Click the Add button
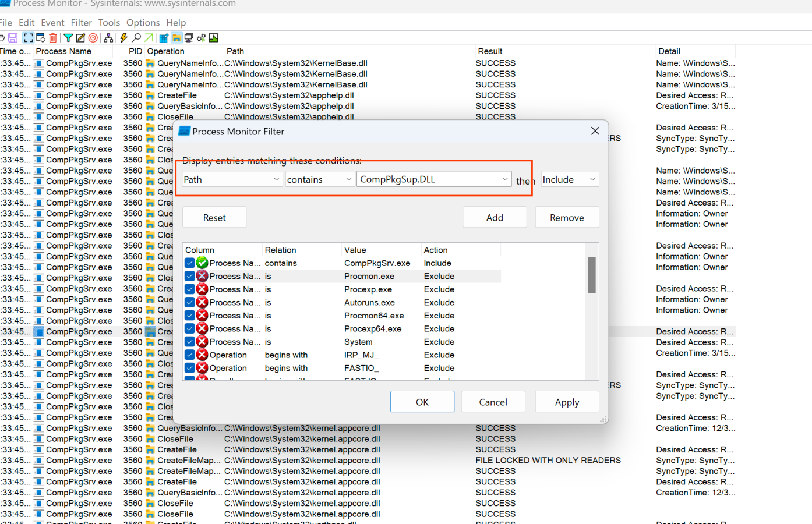 [495, 218]
